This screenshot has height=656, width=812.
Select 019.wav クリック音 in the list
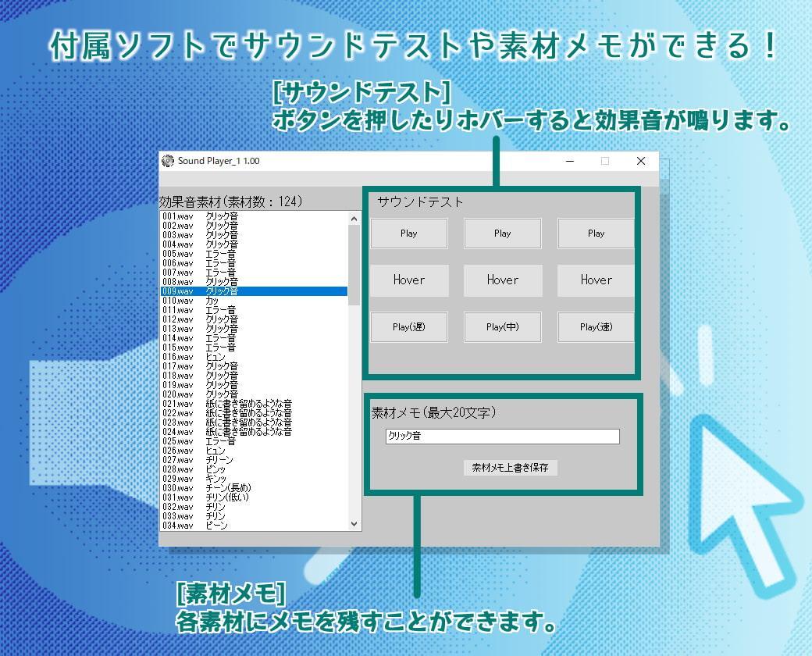[254, 384]
